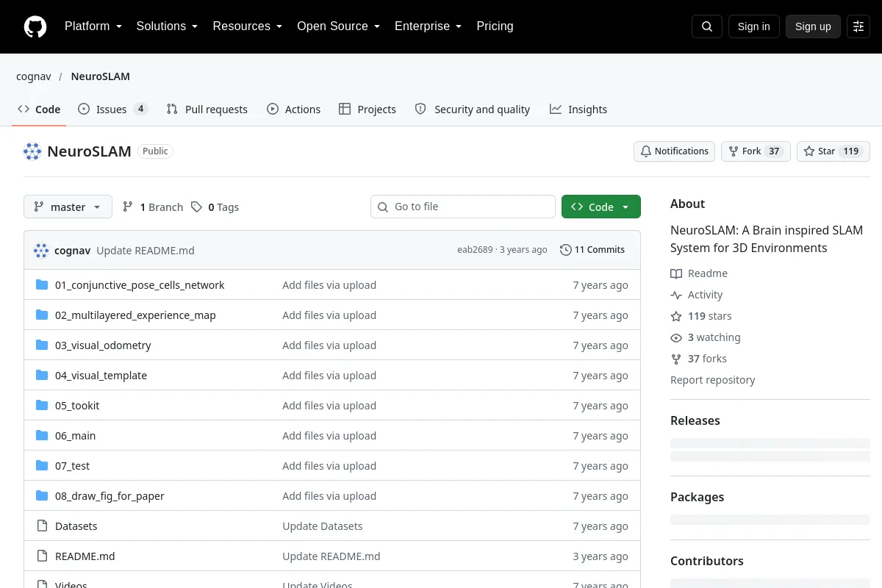Open the Pull requests tab
The image size is (882, 588).
click(207, 110)
